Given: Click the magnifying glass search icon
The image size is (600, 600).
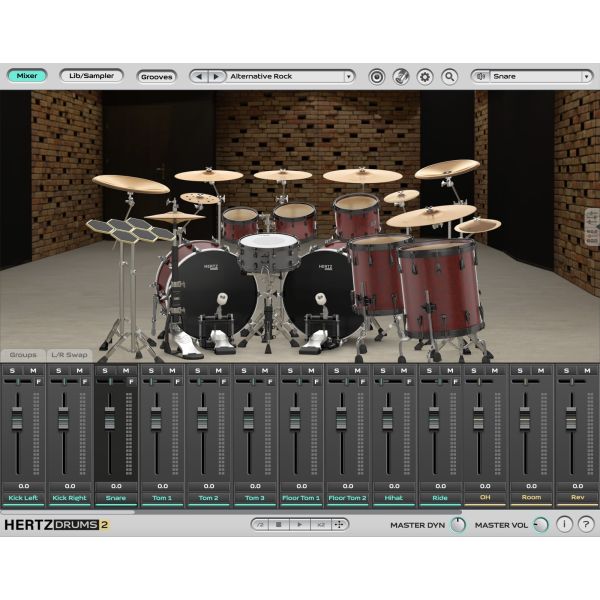Looking at the screenshot, I should pos(450,77).
